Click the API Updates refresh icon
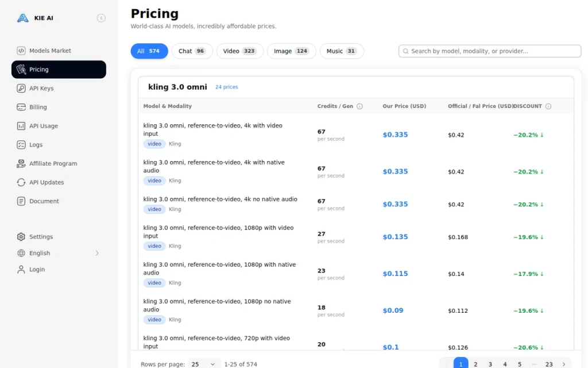588x368 pixels. (21, 182)
